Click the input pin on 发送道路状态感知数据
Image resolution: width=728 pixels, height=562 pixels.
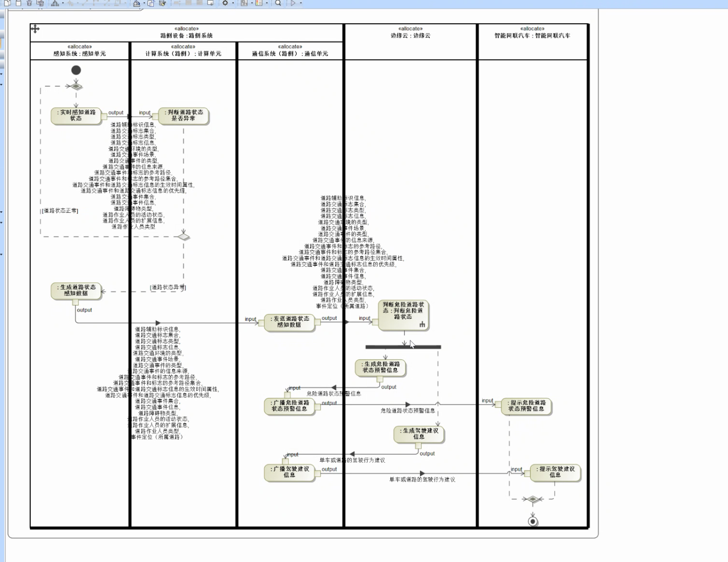click(261, 323)
